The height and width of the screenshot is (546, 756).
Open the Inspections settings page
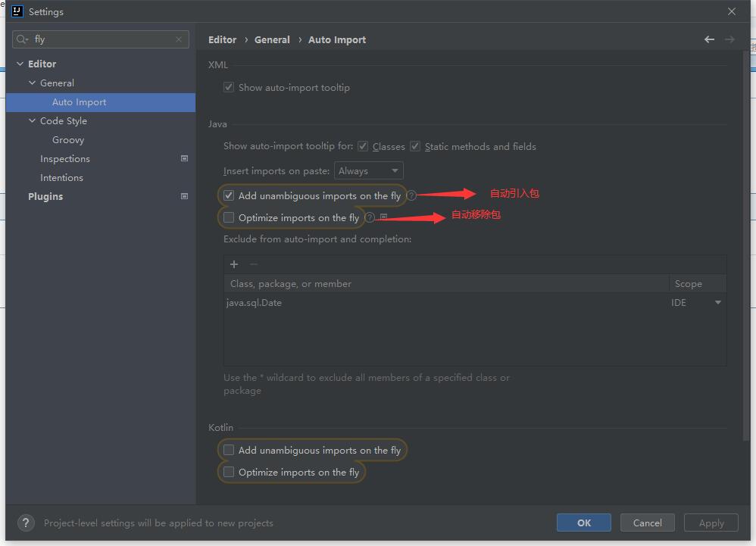pos(64,158)
